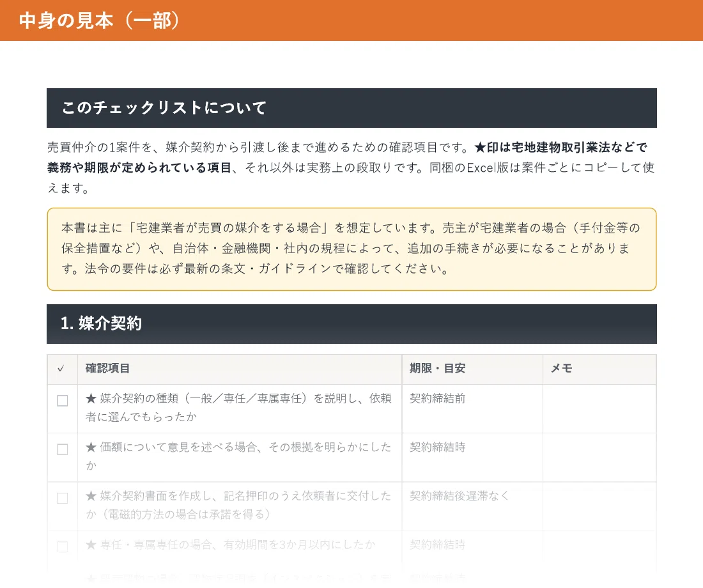
Task: Click the star icon before 価額について
Action: [x=91, y=447]
